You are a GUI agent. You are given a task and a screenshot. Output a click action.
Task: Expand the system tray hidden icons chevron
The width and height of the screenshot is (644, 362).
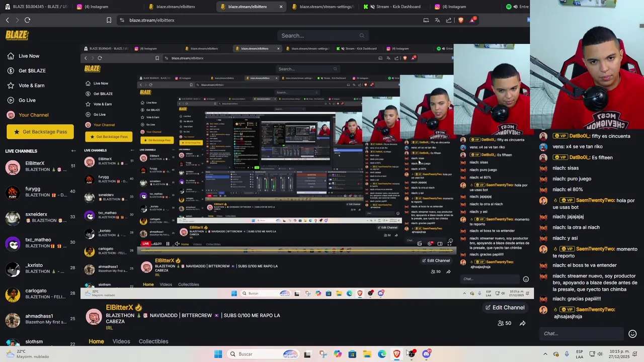[545, 354]
